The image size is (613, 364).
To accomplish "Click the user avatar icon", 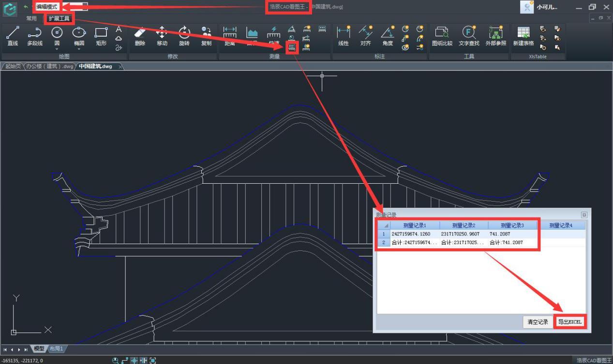I will tap(527, 7).
